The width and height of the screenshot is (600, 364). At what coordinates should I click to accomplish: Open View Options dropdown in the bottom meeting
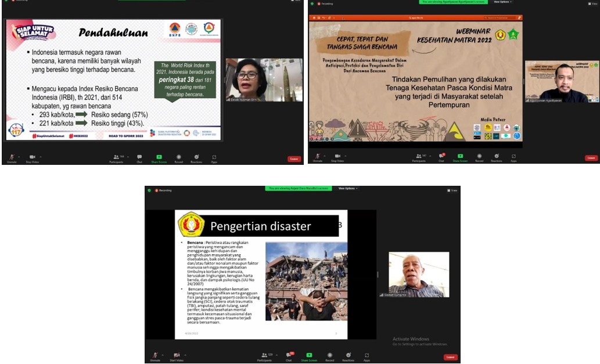tap(348, 188)
